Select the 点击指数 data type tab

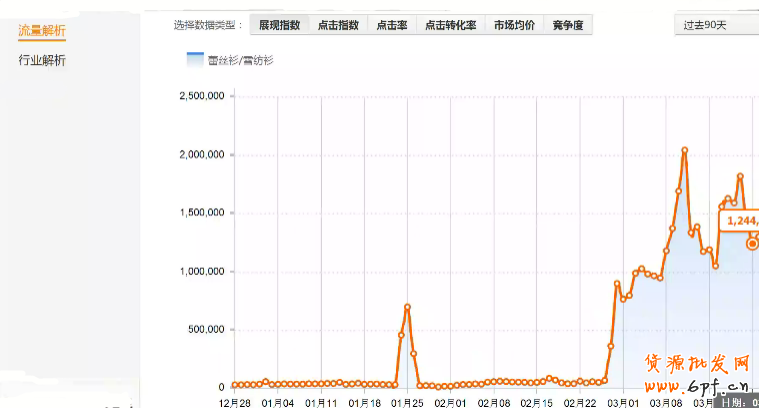339,25
